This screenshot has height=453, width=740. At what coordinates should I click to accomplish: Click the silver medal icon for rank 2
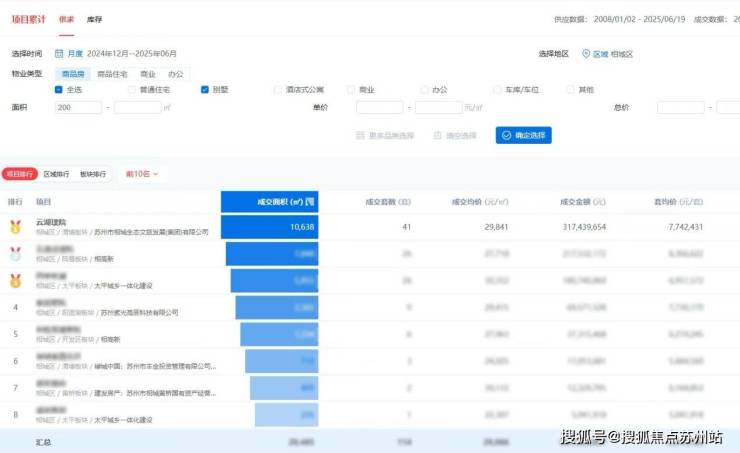(x=15, y=254)
